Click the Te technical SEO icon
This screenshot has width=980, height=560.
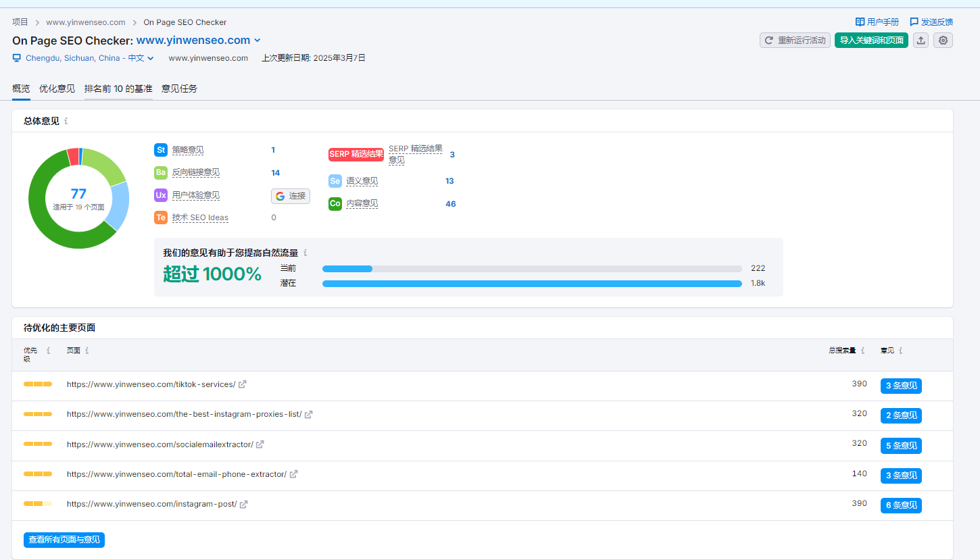[161, 218]
